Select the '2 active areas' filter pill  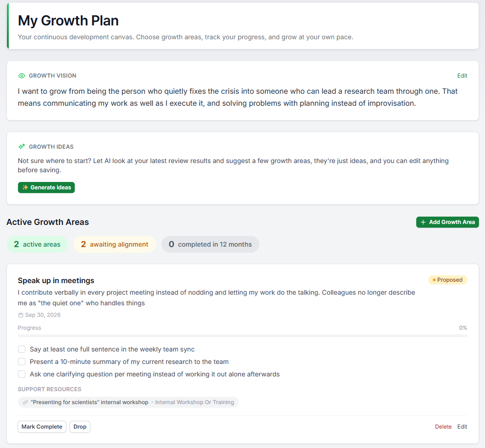coord(37,245)
